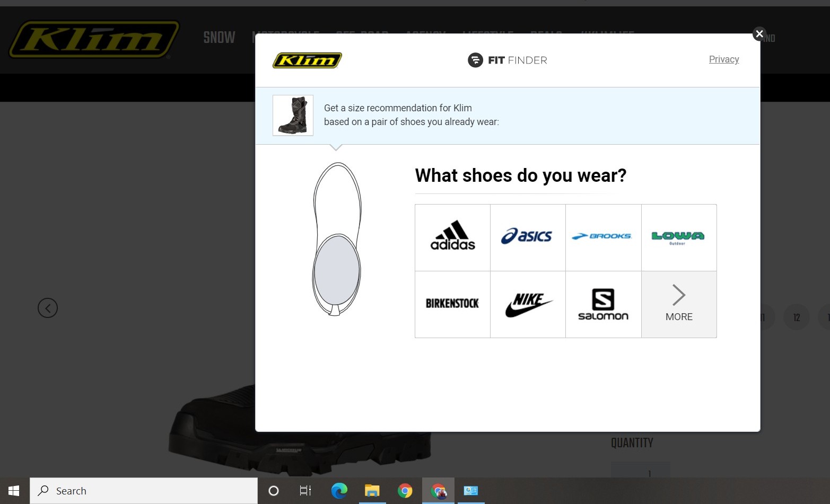Expand MORE shoe brands
The height and width of the screenshot is (504, 830).
678,304
